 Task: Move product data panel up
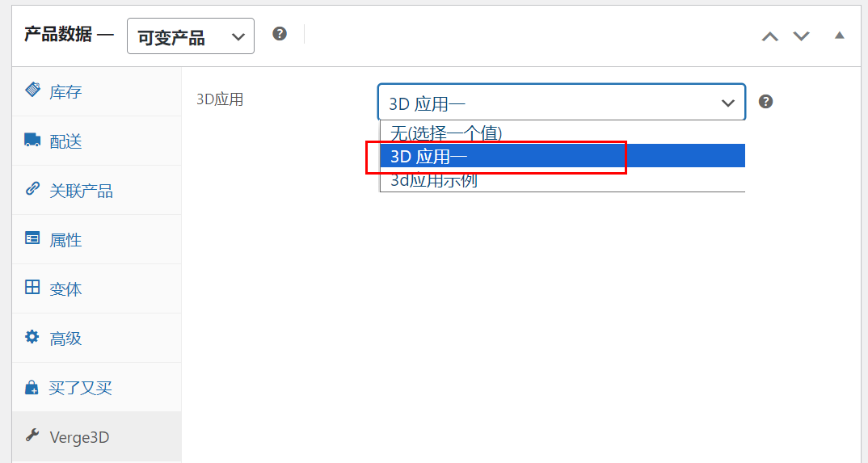coord(770,36)
